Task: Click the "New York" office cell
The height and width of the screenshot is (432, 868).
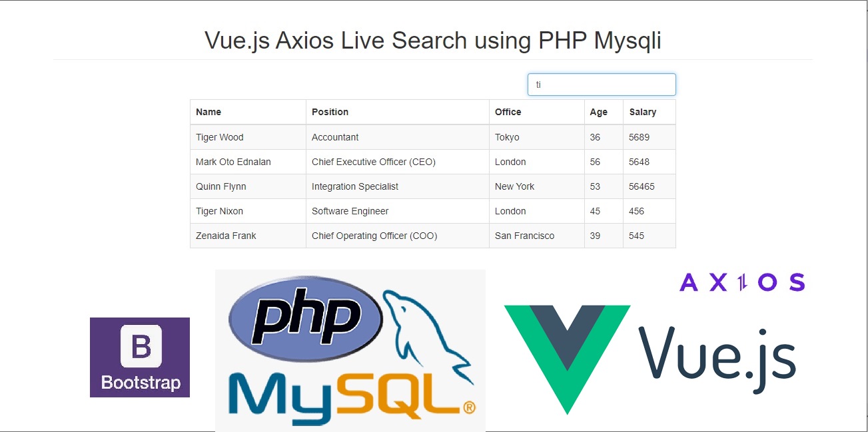Action: click(537, 186)
